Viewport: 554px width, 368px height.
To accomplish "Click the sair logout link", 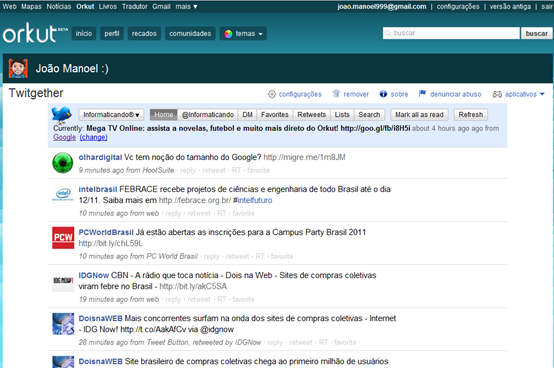I will point(547,6).
